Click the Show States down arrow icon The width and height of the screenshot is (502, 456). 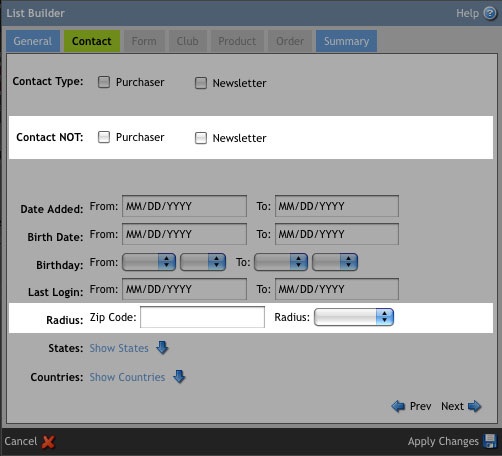162,348
